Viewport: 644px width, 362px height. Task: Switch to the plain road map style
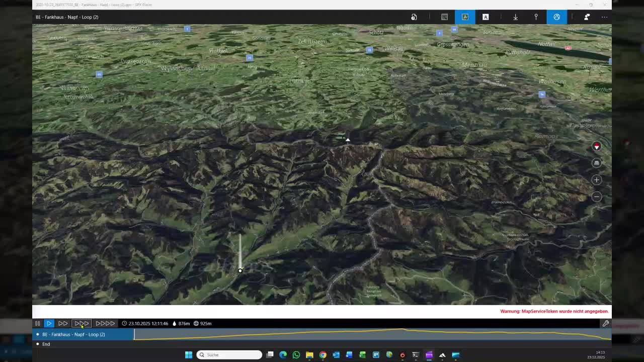[486, 17]
